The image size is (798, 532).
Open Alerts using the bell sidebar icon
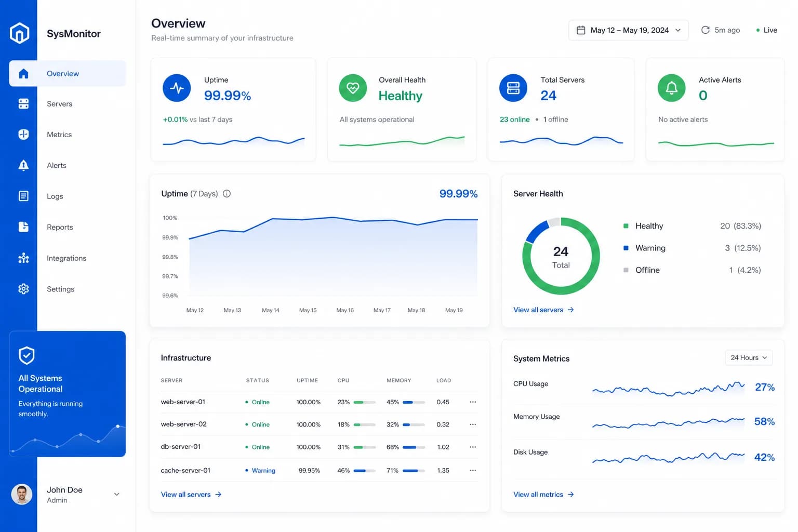tap(23, 165)
